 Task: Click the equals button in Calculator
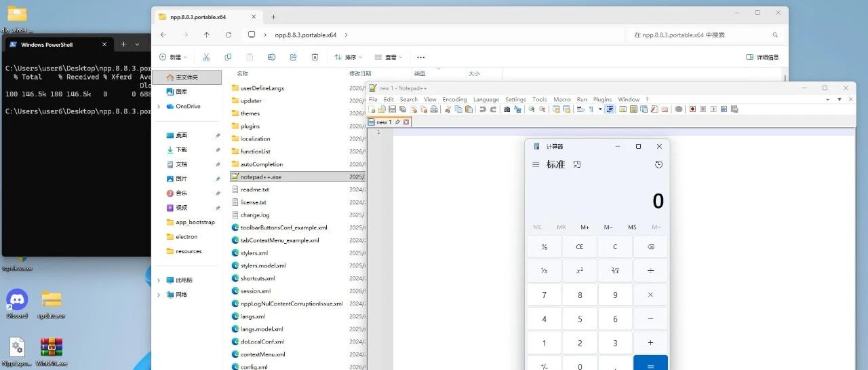pos(650,363)
